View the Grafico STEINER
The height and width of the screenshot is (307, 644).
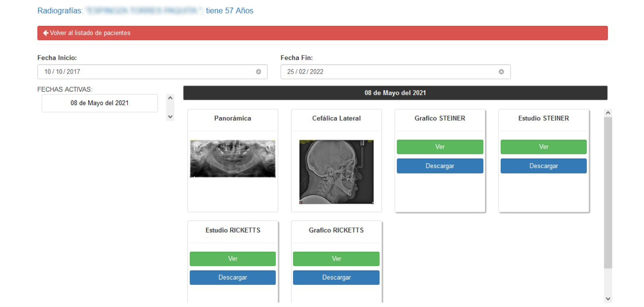tap(440, 147)
